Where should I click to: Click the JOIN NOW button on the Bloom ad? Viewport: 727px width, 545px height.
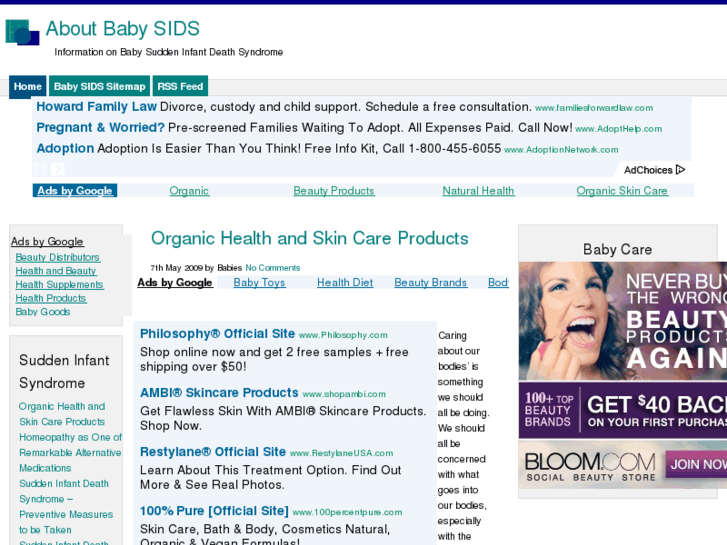696,464
